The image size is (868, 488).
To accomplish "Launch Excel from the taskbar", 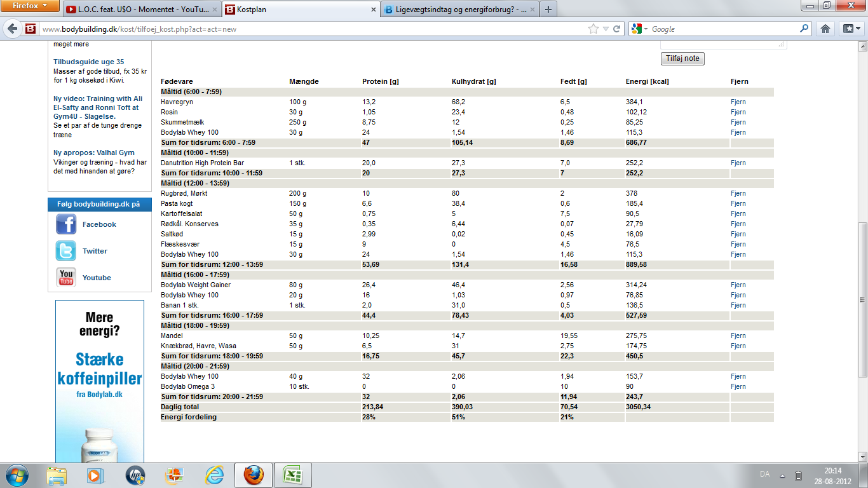I will tap(293, 475).
